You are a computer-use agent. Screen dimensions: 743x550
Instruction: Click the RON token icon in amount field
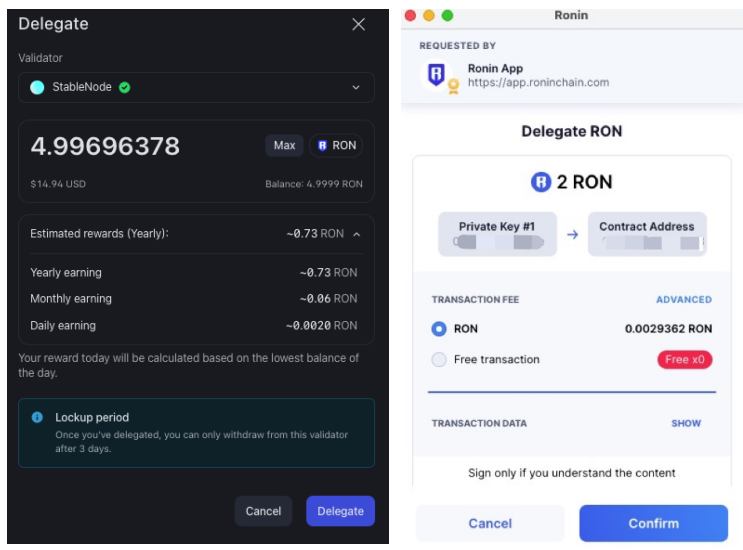pos(322,146)
